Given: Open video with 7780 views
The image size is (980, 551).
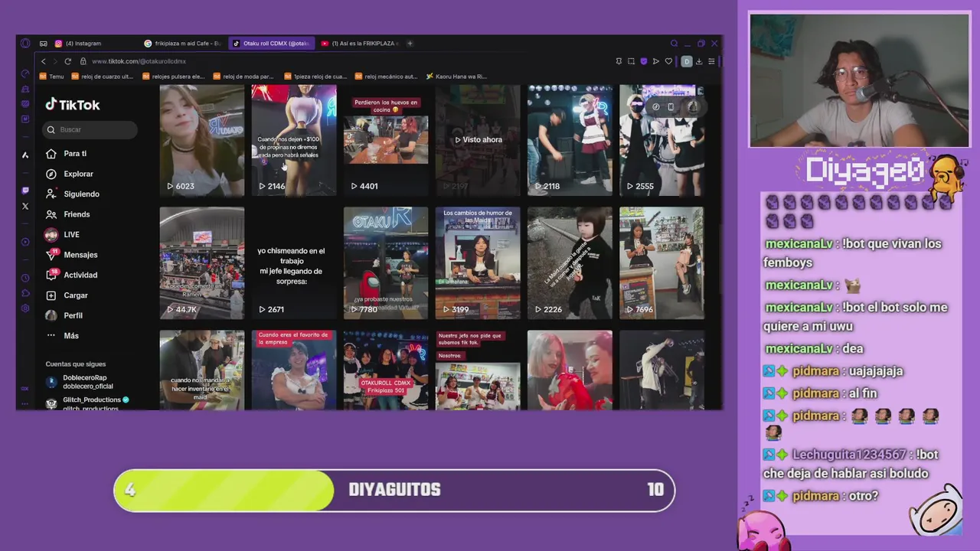Looking at the screenshot, I should pyautogui.click(x=386, y=263).
